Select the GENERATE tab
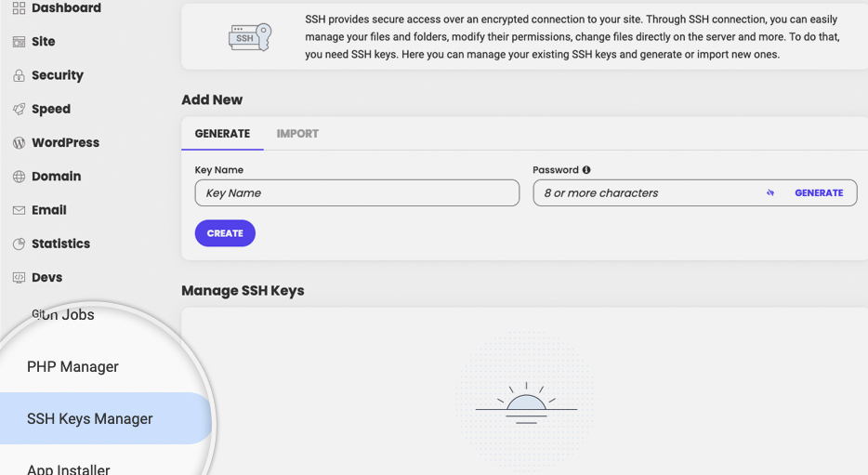This screenshot has width=868, height=475. pos(222,134)
